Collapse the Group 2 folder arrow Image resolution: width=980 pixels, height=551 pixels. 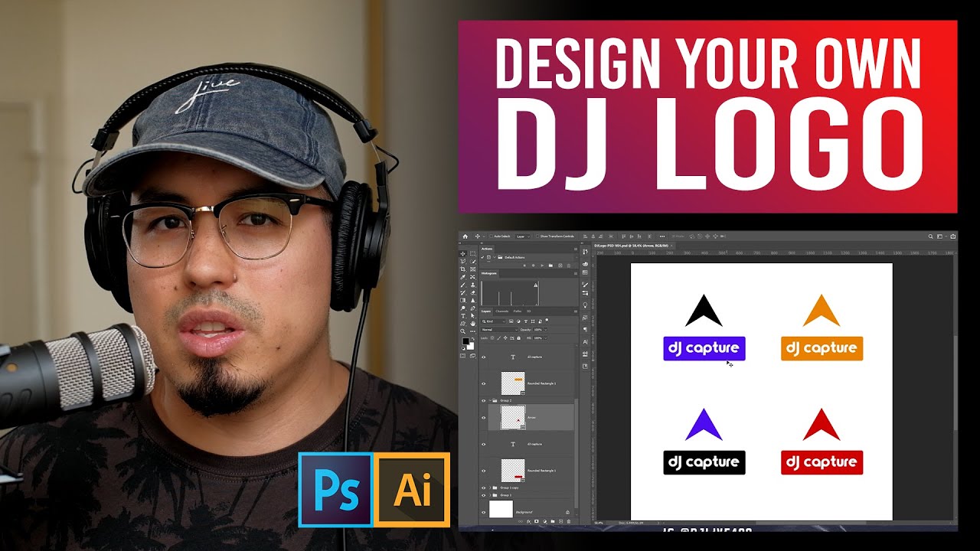490,400
